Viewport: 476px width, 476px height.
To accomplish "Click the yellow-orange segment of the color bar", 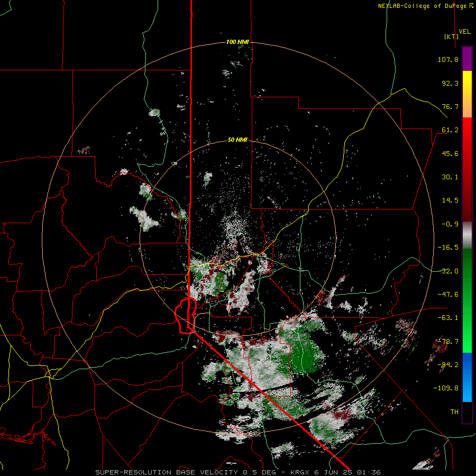I will click(x=467, y=94).
